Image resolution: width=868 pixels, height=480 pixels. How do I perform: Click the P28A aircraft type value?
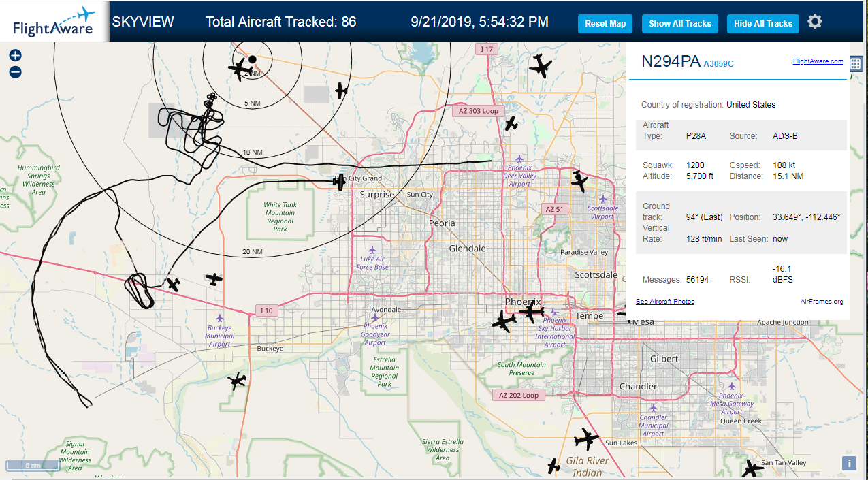click(x=696, y=136)
